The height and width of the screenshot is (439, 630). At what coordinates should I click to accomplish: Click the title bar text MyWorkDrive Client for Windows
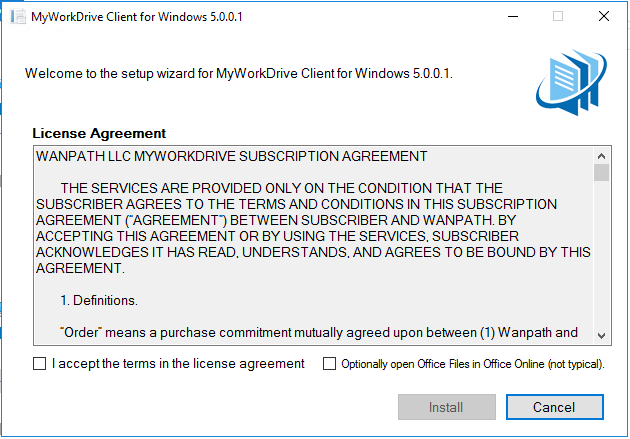[x=137, y=17]
